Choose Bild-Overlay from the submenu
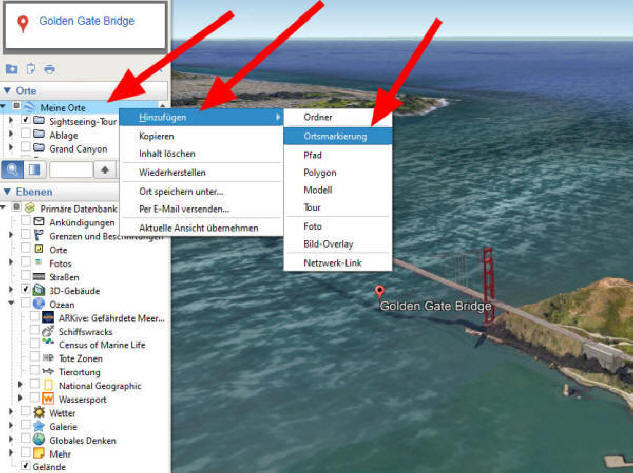Screen dimensions: 633x473 point(338,244)
